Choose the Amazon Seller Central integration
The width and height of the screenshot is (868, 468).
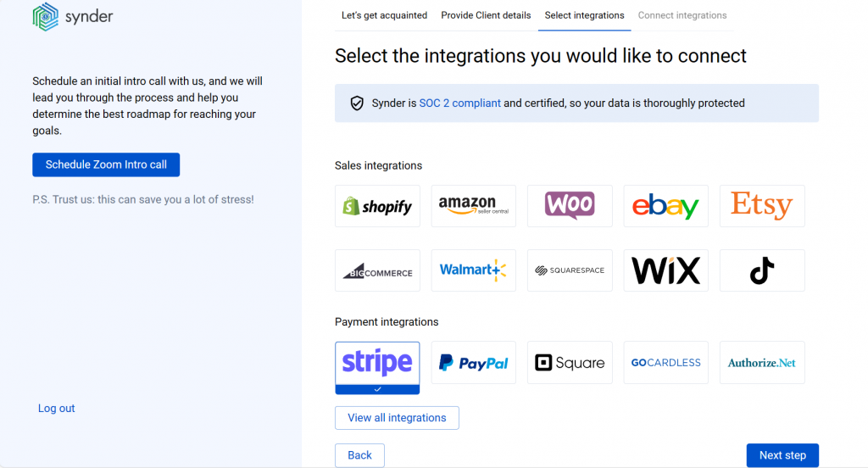(x=473, y=206)
